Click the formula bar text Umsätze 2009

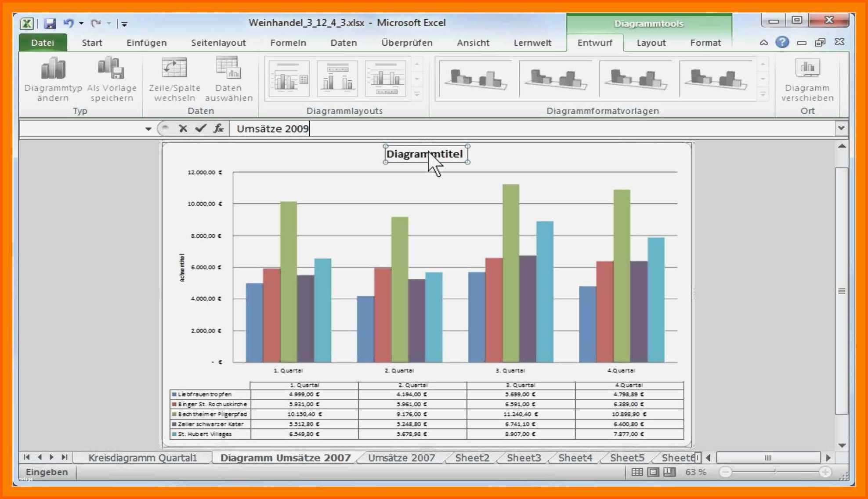(x=273, y=129)
